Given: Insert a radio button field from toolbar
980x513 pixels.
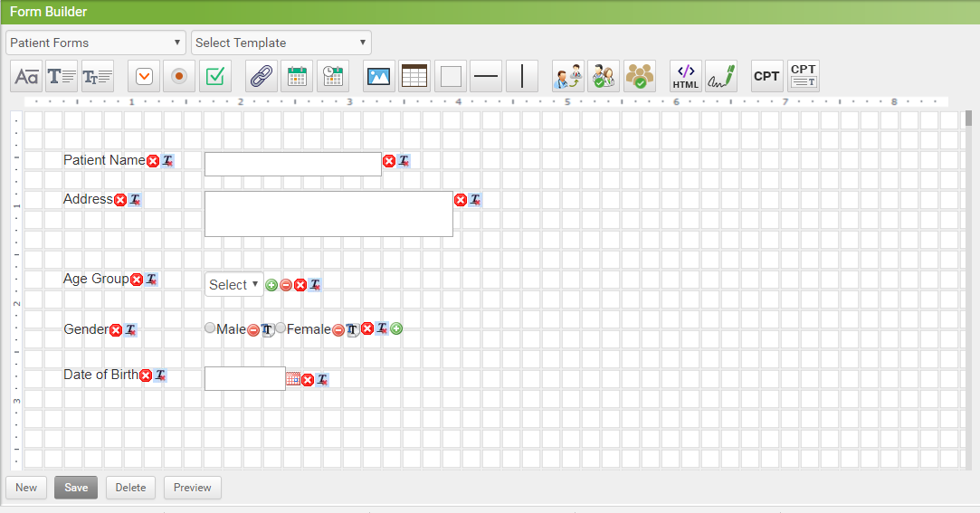Looking at the screenshot, I should (x=179, y=76).
